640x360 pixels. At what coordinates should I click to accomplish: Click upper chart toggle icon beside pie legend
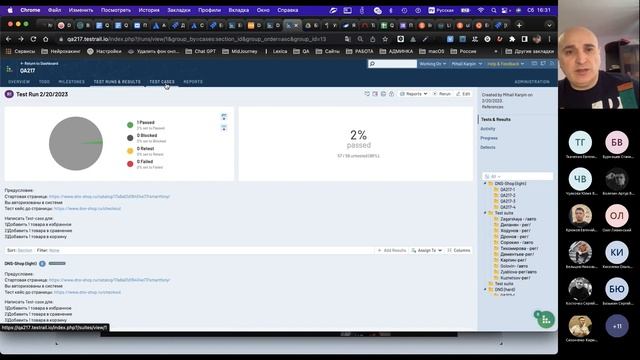pyautogui.click(x=224, y=117)
